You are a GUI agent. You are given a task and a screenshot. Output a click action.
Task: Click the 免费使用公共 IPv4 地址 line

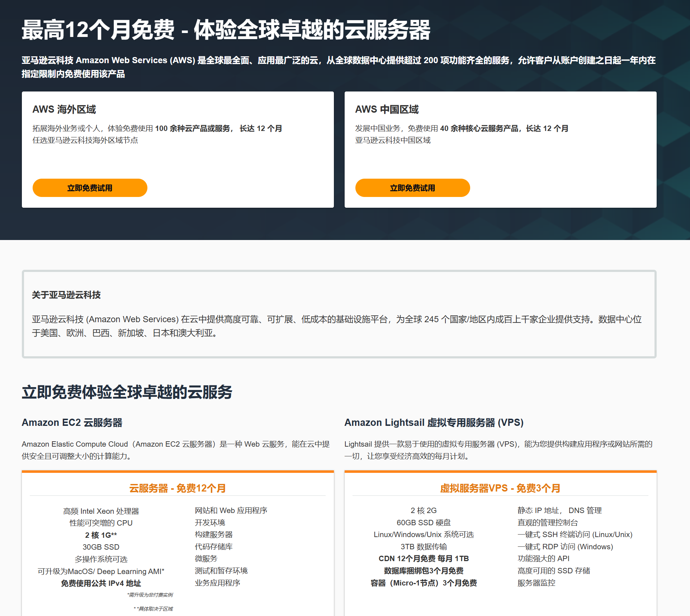coord(101,583)
